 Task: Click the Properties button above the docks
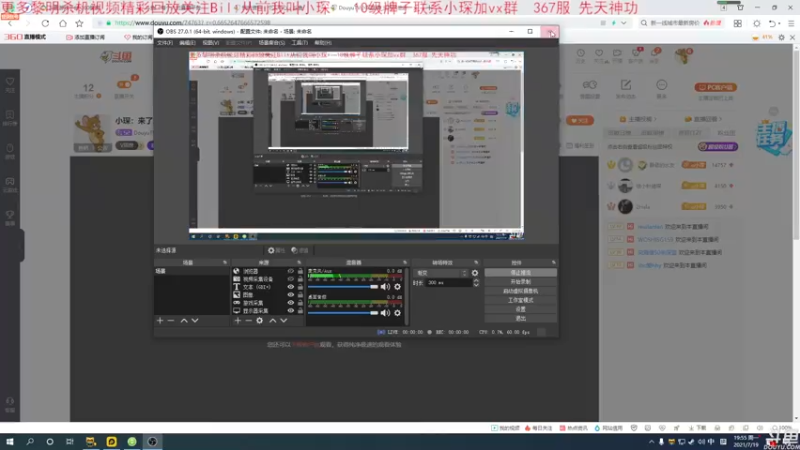pyautogui.click(x=277, y=251)
